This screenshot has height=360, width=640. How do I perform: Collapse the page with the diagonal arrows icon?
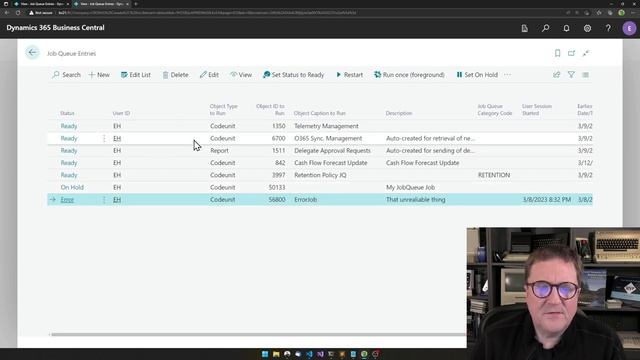(586, 53)
